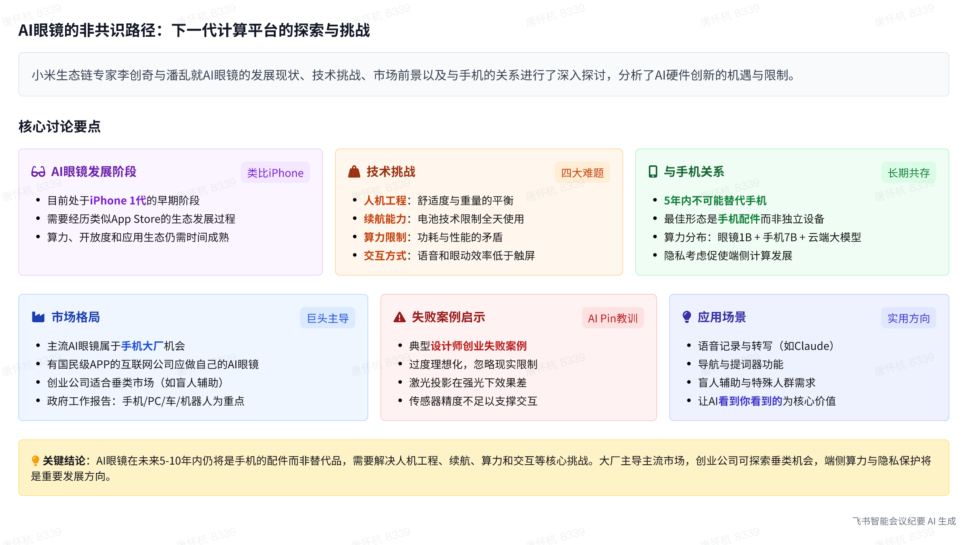Screen dimensions: 980x545
Task: Click the 核心讨论要点 section heading
Action: point(60,127)
